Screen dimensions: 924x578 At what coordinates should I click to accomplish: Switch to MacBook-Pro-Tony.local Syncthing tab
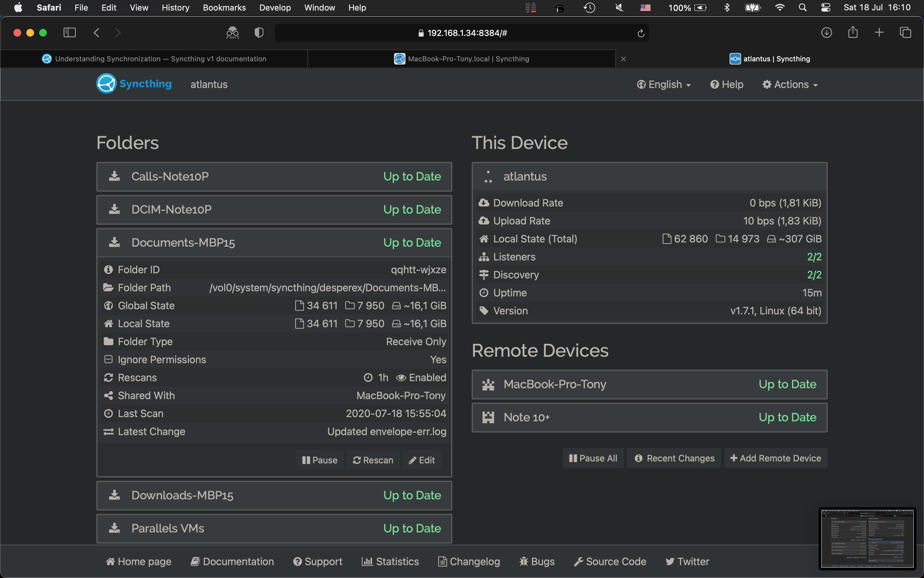click(x=461, y=59)
